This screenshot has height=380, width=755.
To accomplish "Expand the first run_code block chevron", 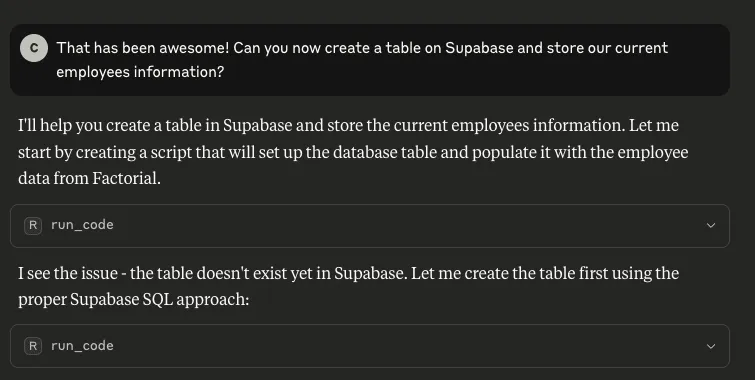I will pyautogui.click(x=711, y=225).
